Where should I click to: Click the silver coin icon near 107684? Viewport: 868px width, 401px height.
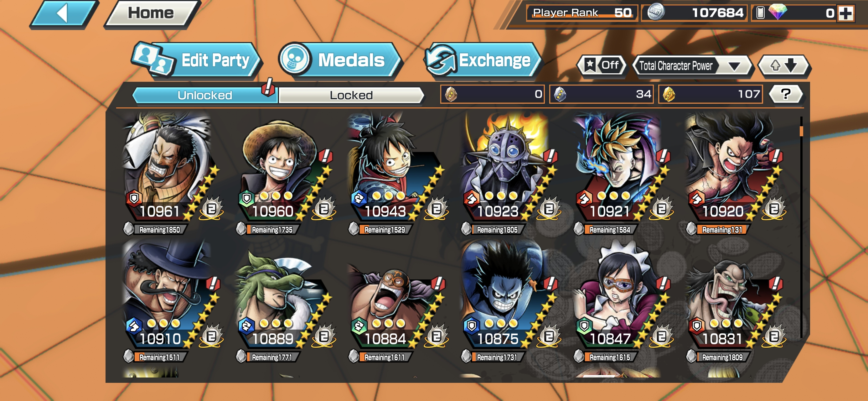(x=656, y=13)
